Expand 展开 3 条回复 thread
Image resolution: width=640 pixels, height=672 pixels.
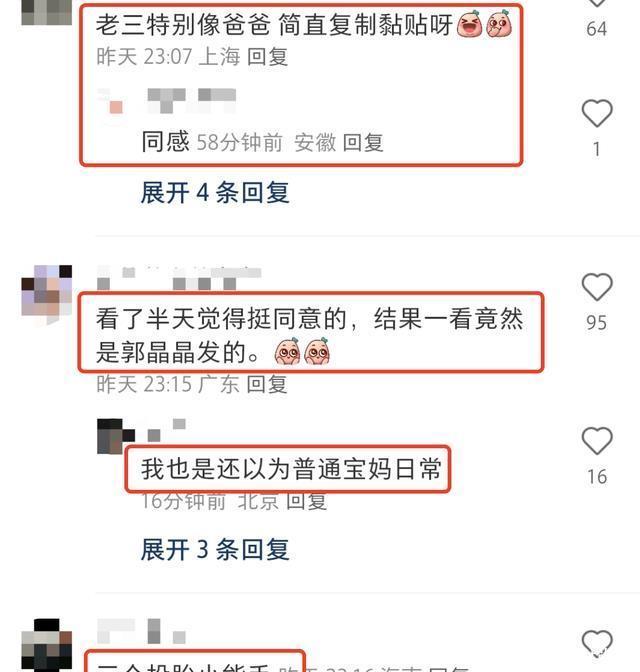coord(215,549)
